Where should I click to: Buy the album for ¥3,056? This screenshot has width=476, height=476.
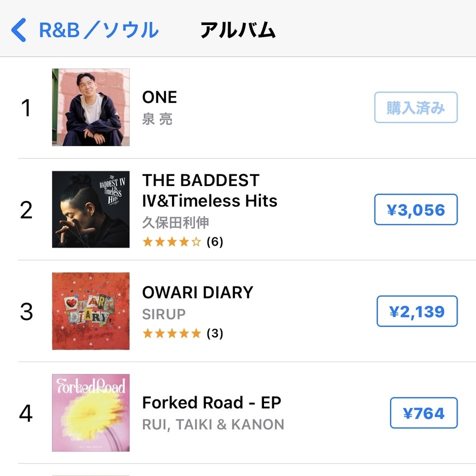(x=415, y=209)
